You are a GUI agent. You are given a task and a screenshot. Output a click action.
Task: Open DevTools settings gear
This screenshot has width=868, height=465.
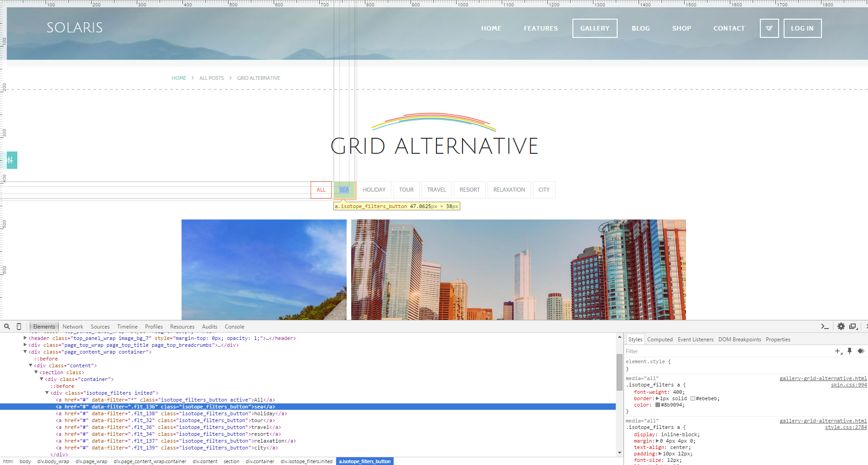[x=841, y=326]
